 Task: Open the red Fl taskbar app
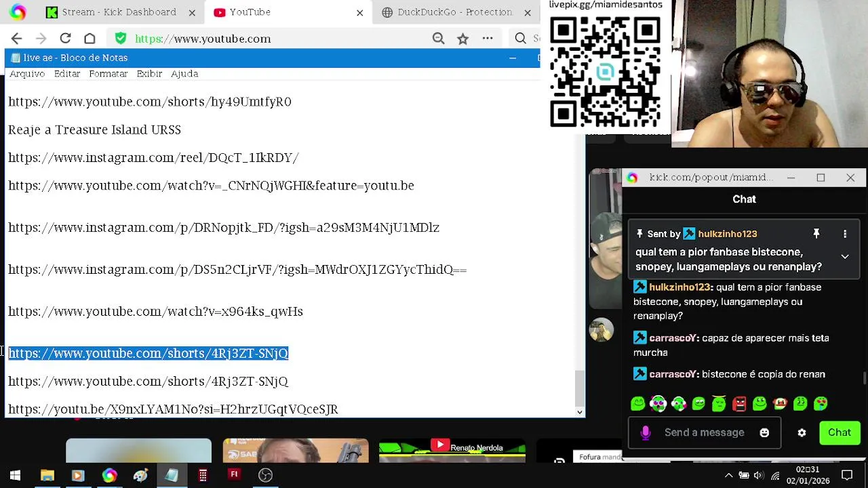(x=234, y=475)
